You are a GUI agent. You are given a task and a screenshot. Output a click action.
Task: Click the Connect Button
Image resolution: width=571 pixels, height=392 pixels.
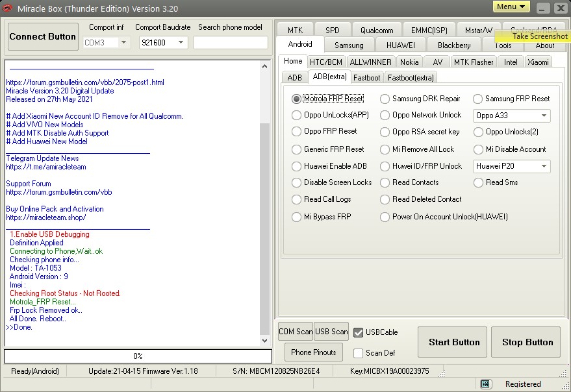pyautogui.click(x=43, y=36)
